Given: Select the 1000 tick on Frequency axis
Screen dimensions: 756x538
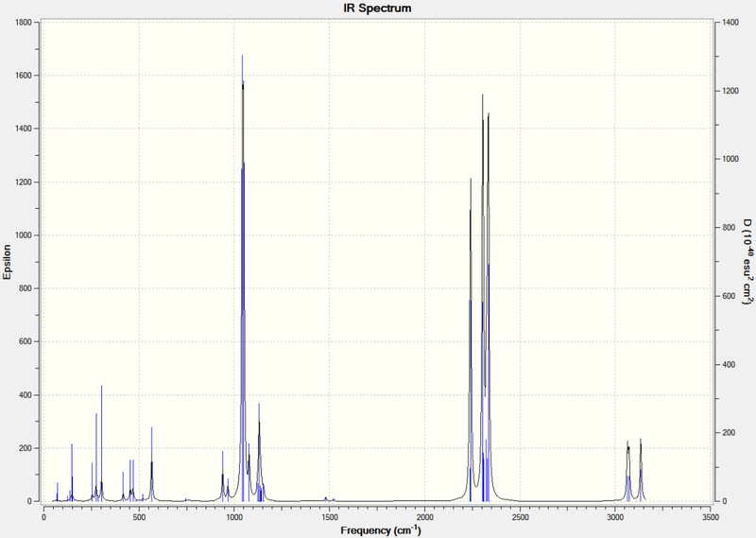Looking at the screenshot, I should (234, 517).
